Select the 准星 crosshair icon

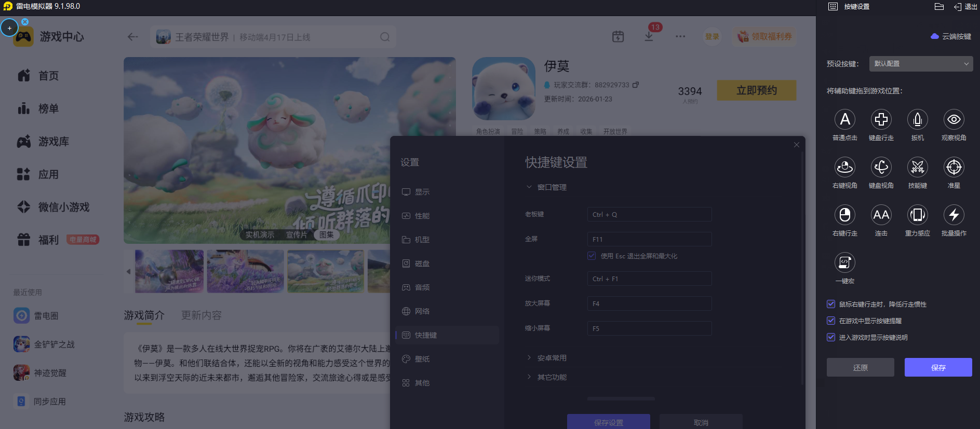(954, 167)
